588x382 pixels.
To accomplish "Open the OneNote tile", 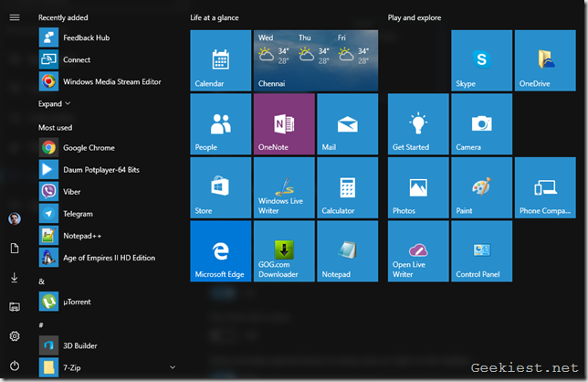I will click(x=283, y=123).
